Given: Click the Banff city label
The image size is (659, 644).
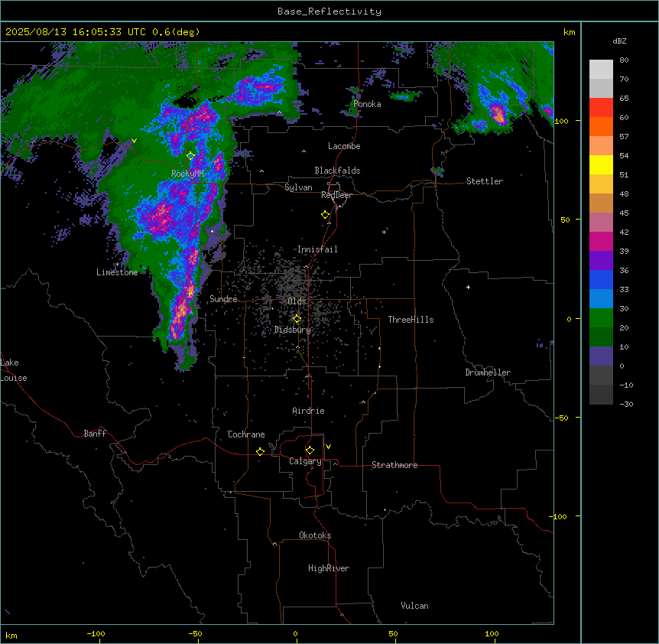Looking at the screenshot, I should pos(95,434).
